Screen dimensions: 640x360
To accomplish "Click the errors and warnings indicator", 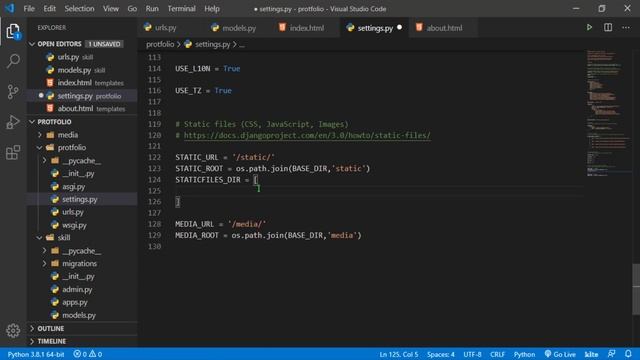I will (x=88, y=354).
